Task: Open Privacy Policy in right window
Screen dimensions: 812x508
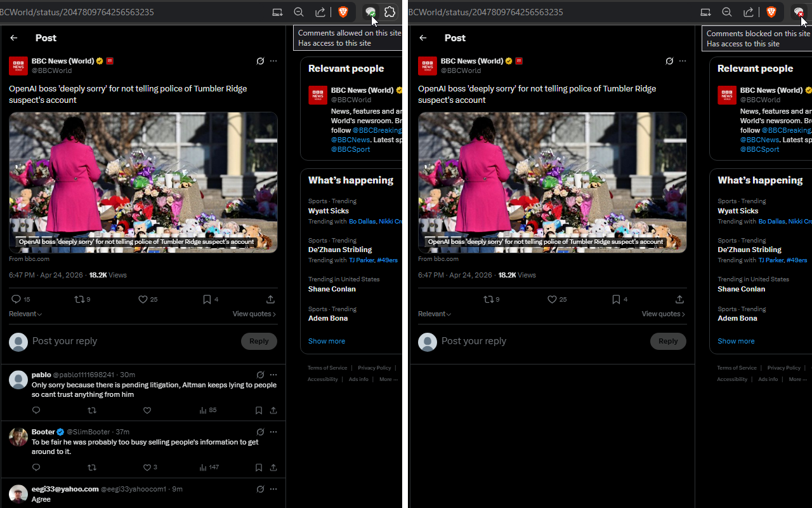Action: point(784,368)
